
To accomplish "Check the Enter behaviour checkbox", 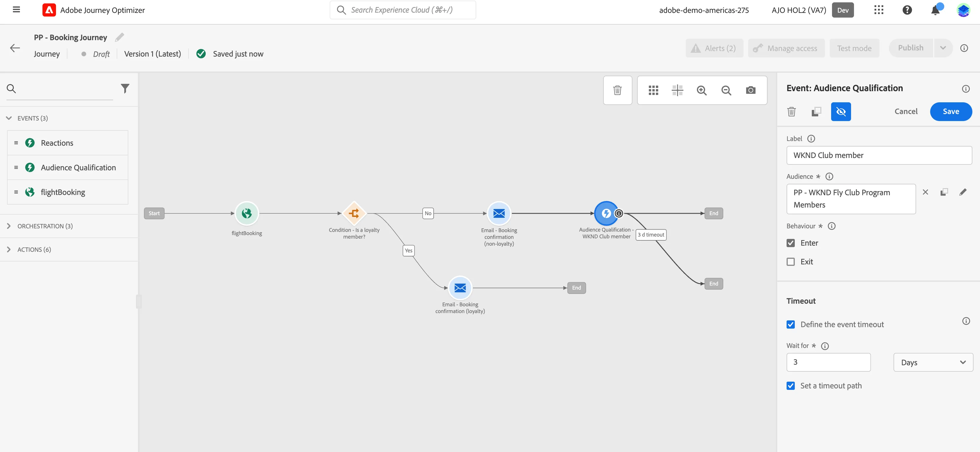I will coord(791,243).
